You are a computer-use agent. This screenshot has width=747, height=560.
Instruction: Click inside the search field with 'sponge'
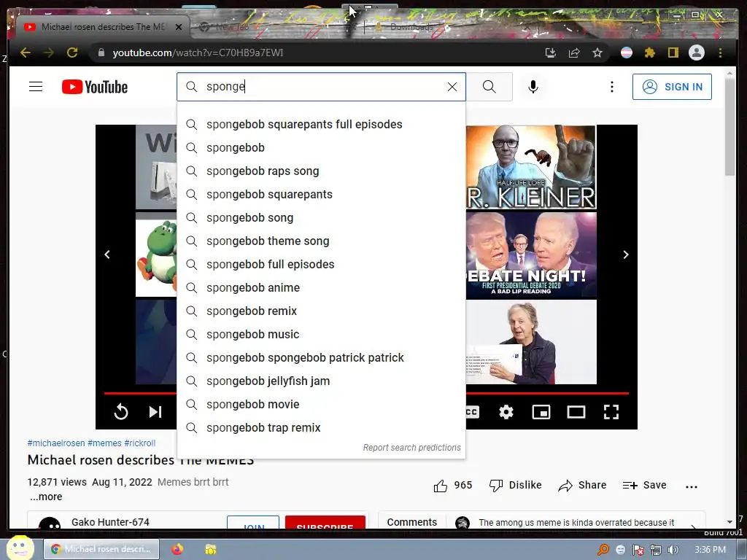(x=321, y=87)
